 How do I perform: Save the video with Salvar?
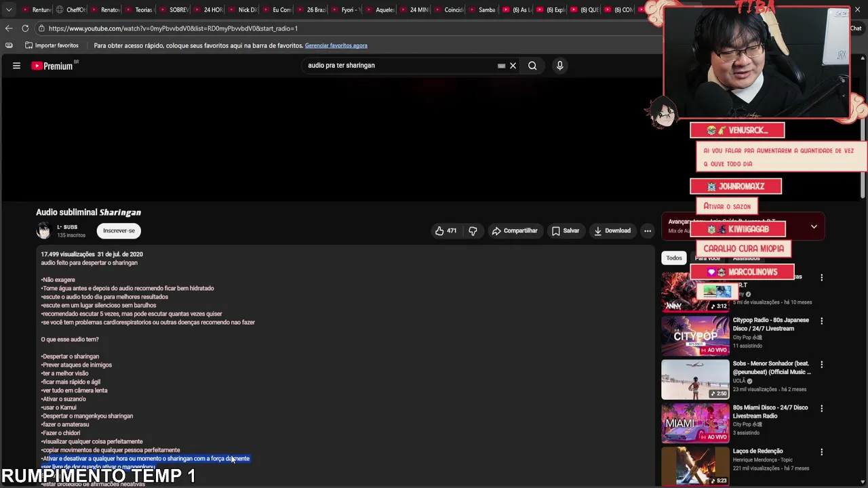click(566, 230)
